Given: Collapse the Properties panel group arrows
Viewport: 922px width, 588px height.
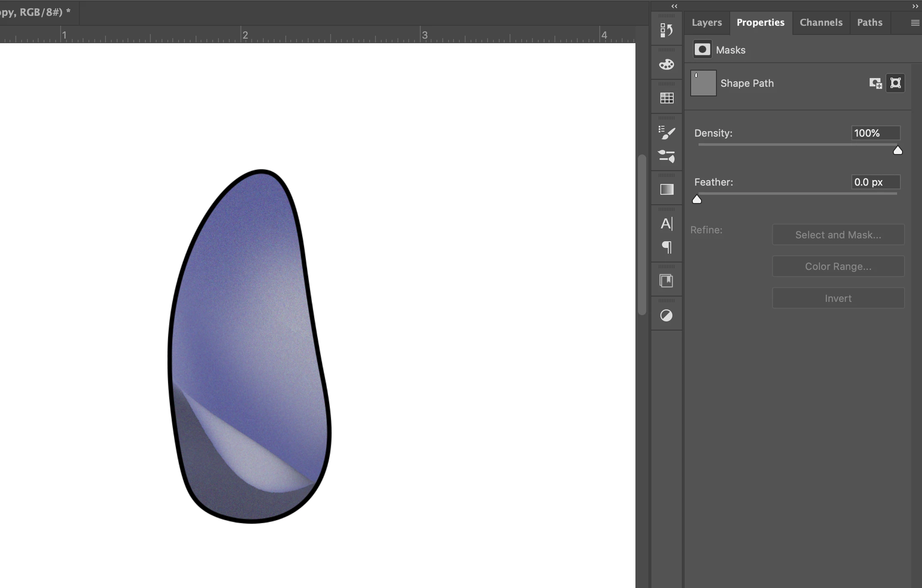Looking at the screenshot, I should tap(915, 6).
